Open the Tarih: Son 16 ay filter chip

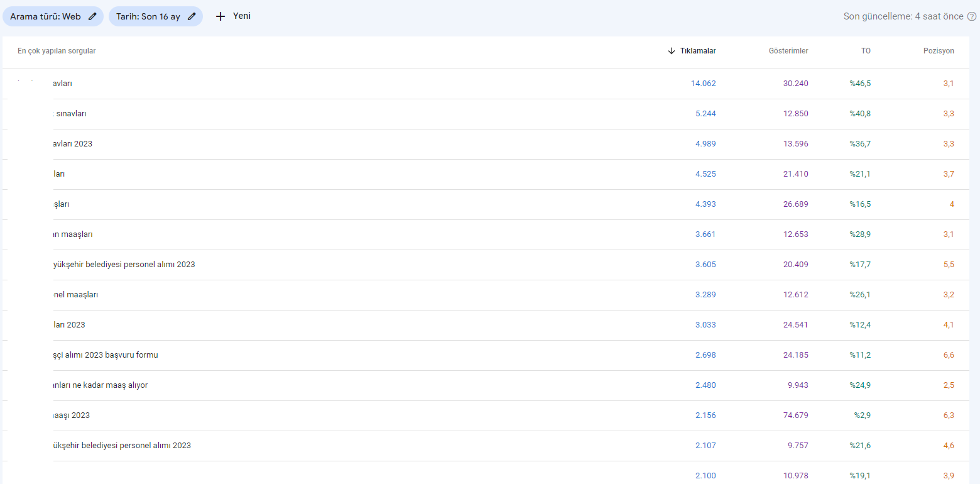tap(156, 16)
